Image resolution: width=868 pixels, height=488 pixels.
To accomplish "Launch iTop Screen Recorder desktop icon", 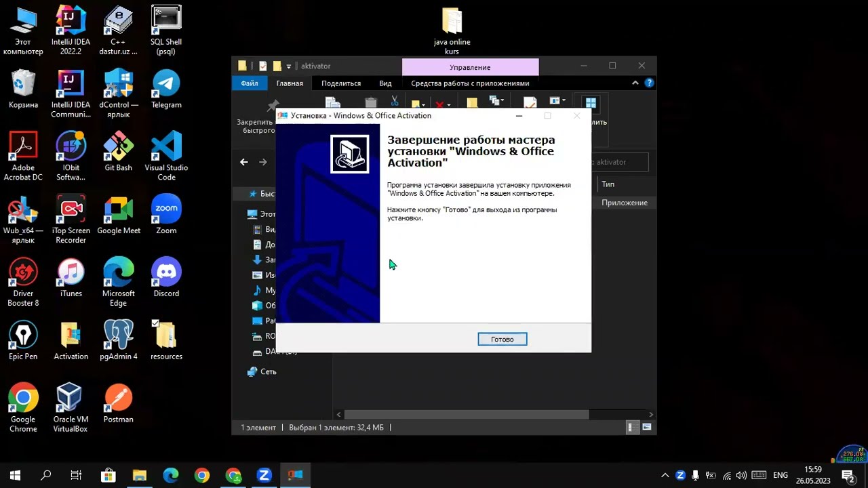I will click(x=71, y=220).
